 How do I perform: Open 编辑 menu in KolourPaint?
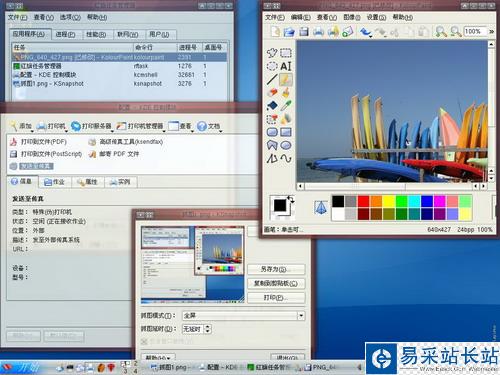301,17
